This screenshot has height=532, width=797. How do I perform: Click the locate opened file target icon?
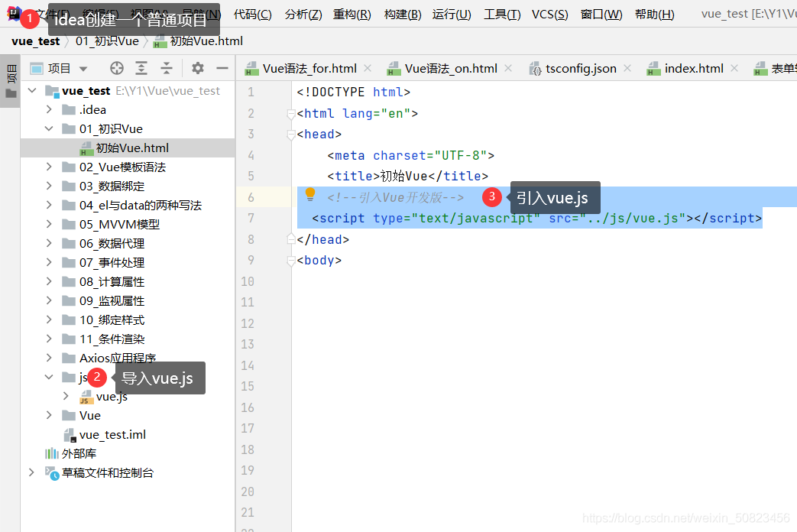(116, 68)
